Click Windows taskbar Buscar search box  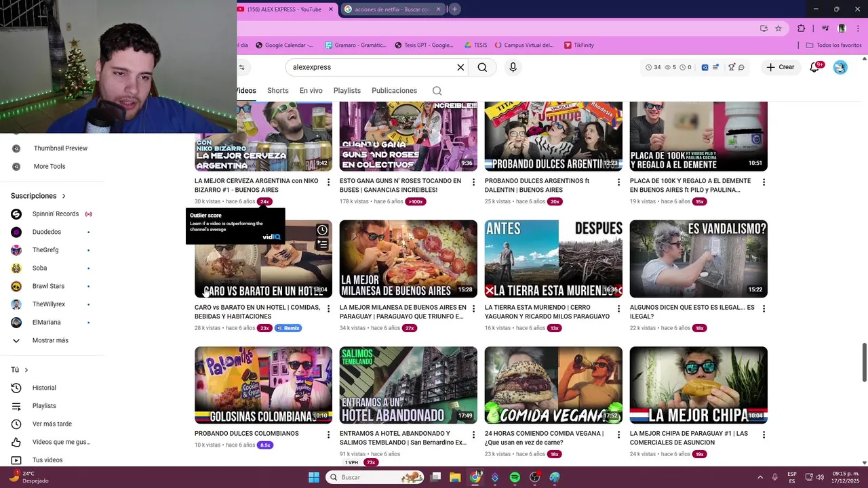[x=375, y=477]
